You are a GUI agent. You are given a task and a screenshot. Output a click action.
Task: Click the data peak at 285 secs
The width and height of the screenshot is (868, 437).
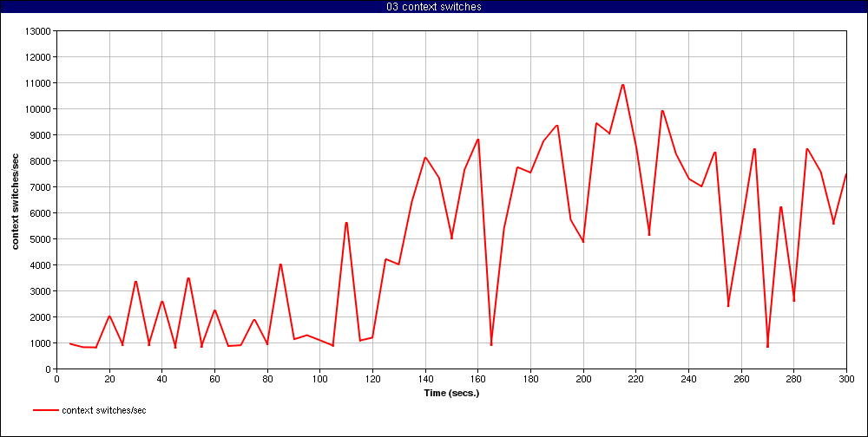click(807, 149)
